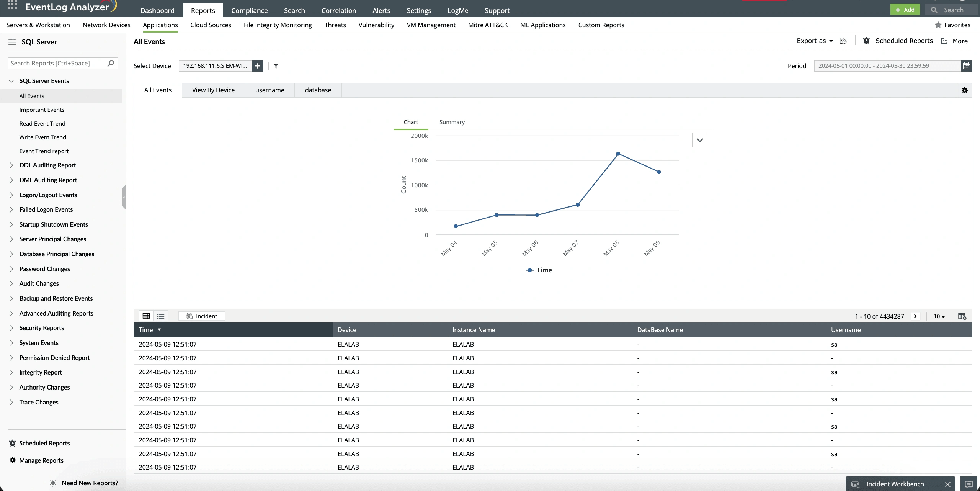Click the plus icon to add device

258,66
